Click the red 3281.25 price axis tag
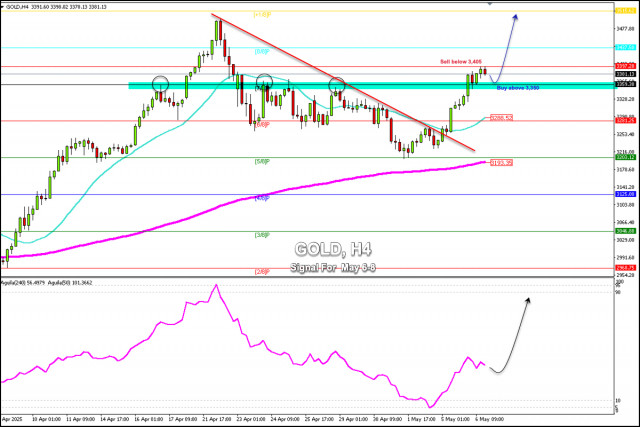Screen dimensions: 640x427 point(626,120)
